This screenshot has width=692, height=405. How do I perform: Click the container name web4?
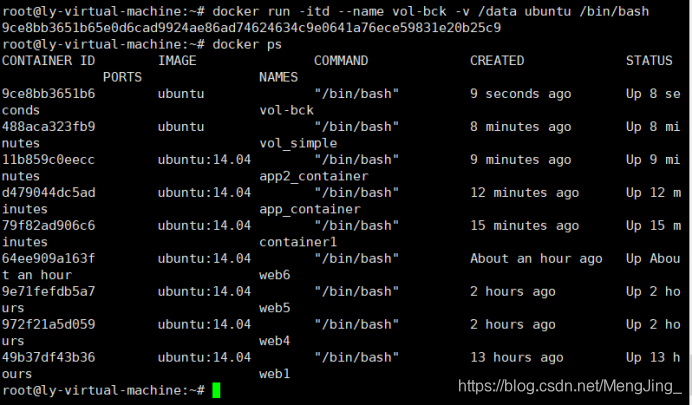point(275,341)
